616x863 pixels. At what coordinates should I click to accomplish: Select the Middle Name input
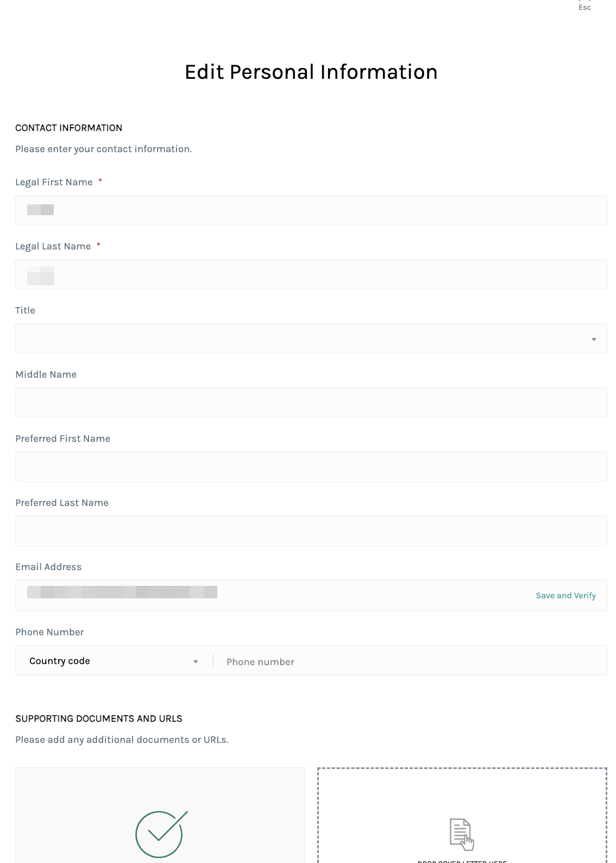click(x=311, y=402)
